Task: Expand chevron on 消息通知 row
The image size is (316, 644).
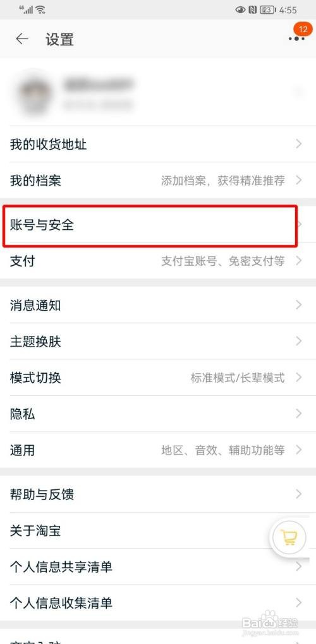Action: (299, 305)
